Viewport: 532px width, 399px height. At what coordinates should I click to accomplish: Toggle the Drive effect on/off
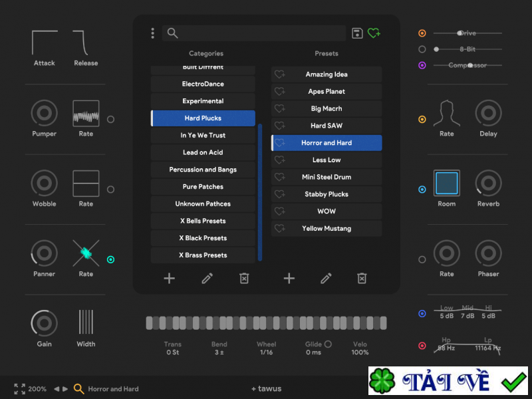pos(422,33)
